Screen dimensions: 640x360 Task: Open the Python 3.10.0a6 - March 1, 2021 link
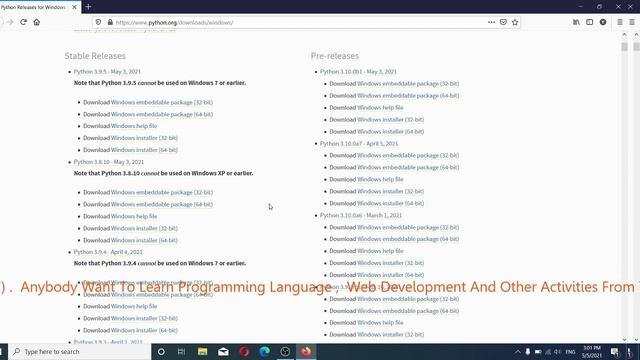361,215
